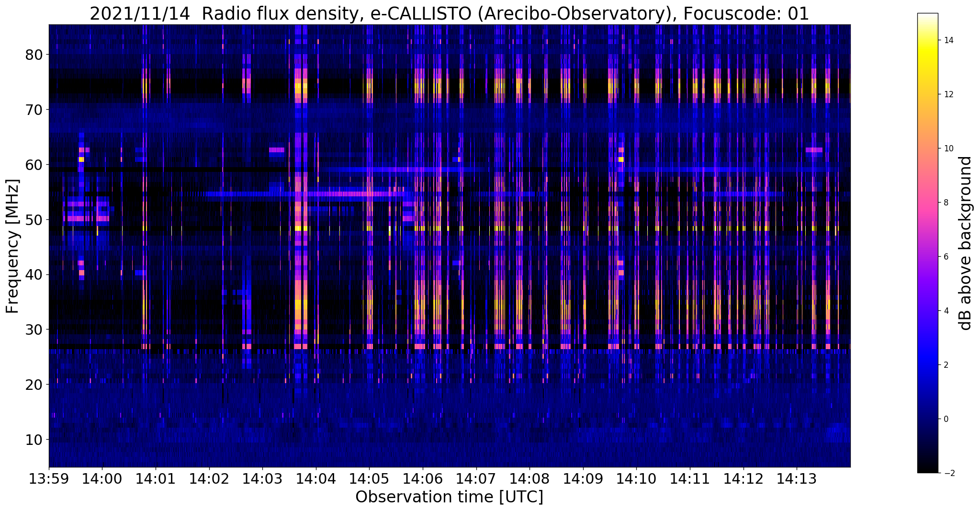980x511 pixels.
Task: Click the 14:10 time tick label
Action: point(636,478)
